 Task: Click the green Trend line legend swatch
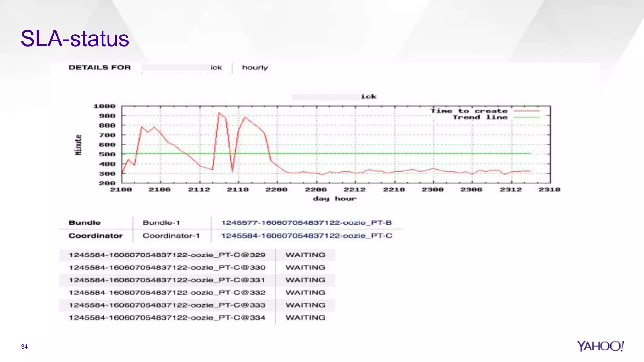[526, 117]
